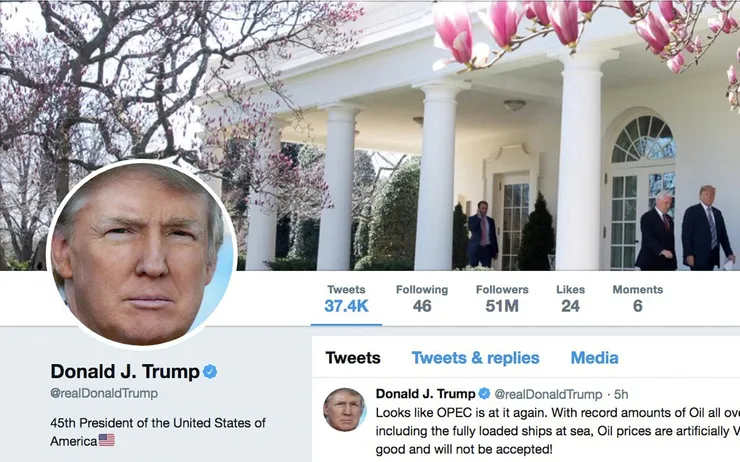The width and height of the screenshot is (740, 462).
Task: Click the small avatar beside the tweet
Action: click(345, 410)
